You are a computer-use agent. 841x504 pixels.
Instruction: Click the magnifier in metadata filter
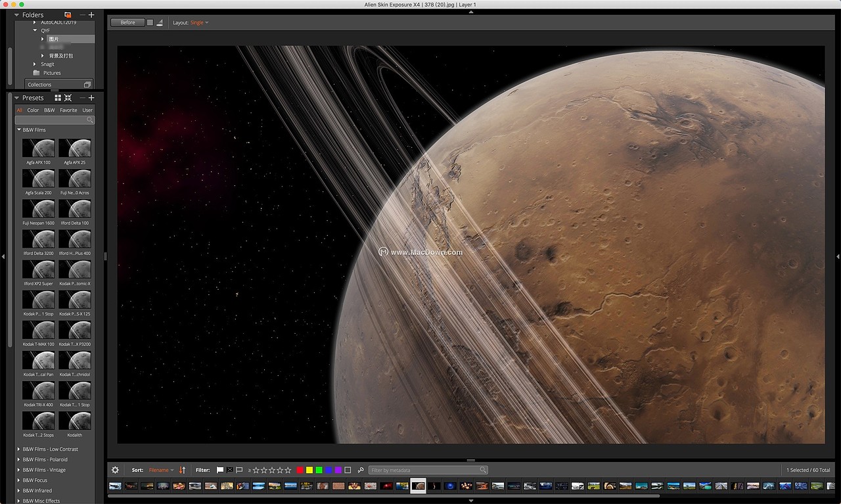pyautogui.click(x=483, y=470)
